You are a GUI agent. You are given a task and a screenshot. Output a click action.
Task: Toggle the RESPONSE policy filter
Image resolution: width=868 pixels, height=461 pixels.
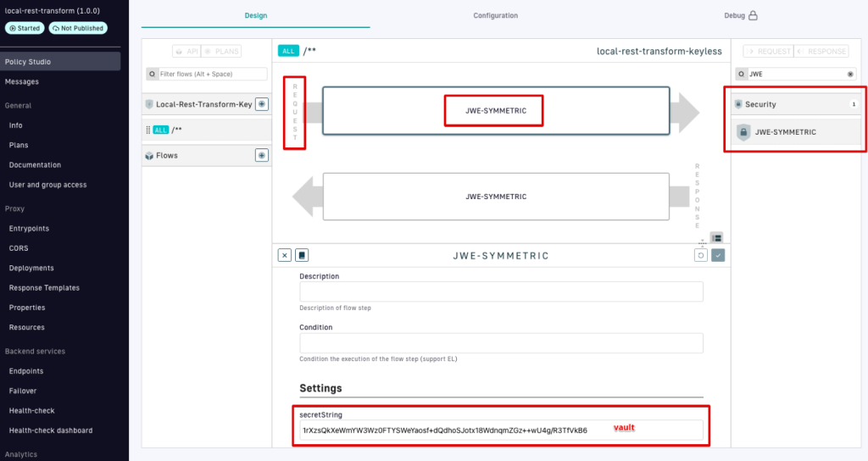click(x=821, y=52)
